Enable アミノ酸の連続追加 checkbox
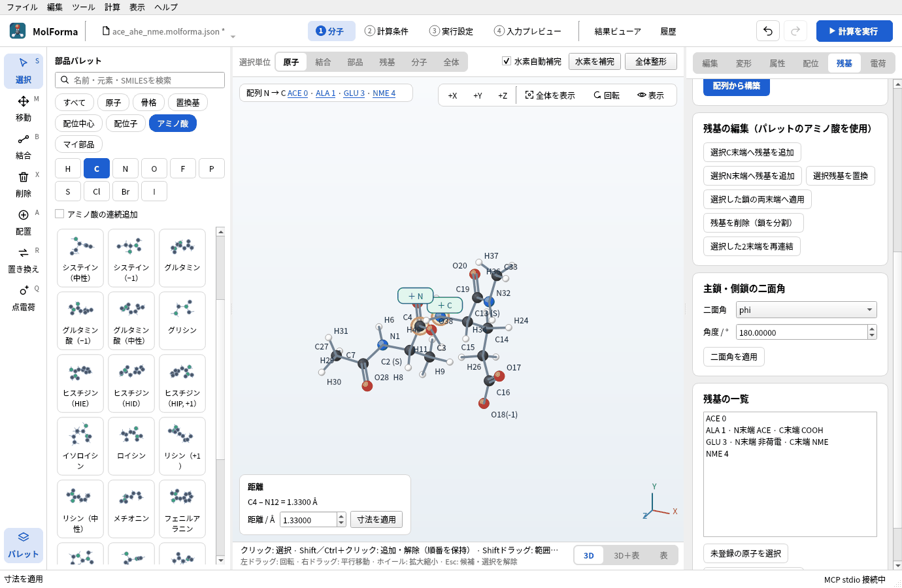The image size is (902, 588). click(60, 214)
